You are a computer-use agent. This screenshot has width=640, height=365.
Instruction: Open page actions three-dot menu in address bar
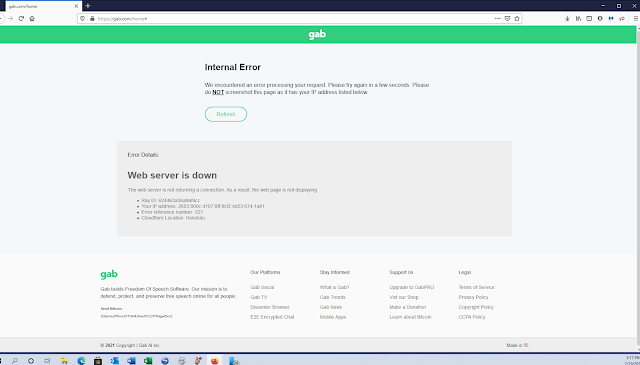click(x=498, y=18)
